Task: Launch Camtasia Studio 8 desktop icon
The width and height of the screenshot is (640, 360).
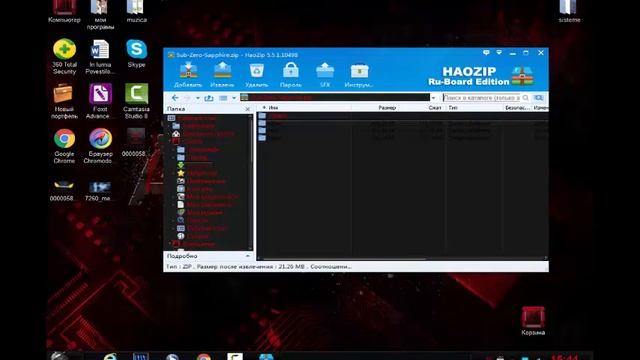Action: click(136, 101)
